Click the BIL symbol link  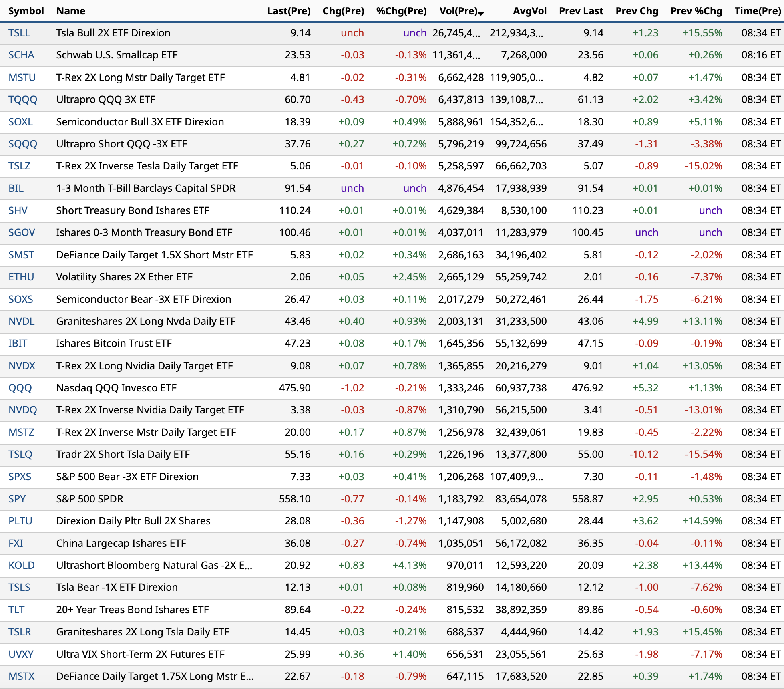[x=16, y=189]
